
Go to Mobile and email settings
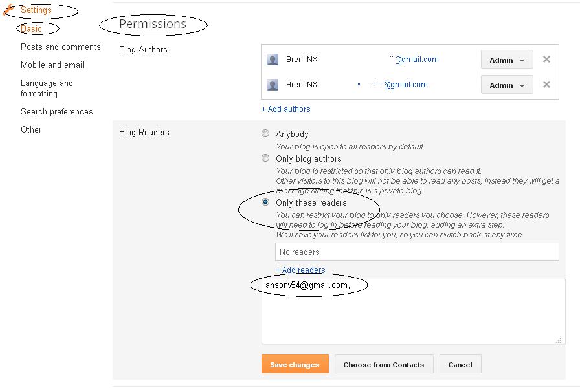52,65
